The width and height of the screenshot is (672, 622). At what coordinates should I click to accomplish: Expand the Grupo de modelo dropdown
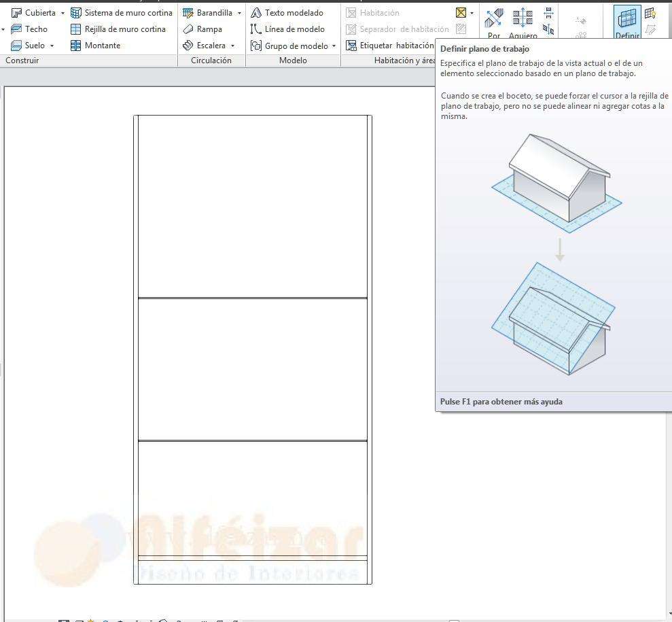point(334,46)
